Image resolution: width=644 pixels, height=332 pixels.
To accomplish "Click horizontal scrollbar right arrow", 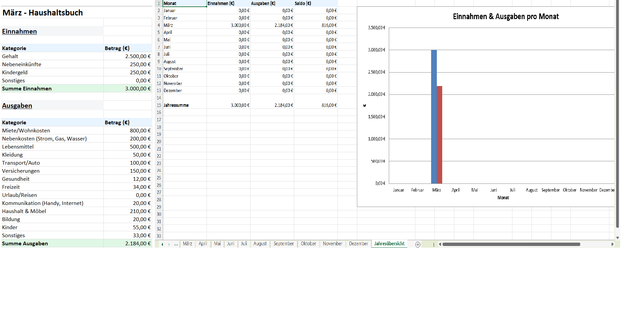I will [x=612, y=244].
